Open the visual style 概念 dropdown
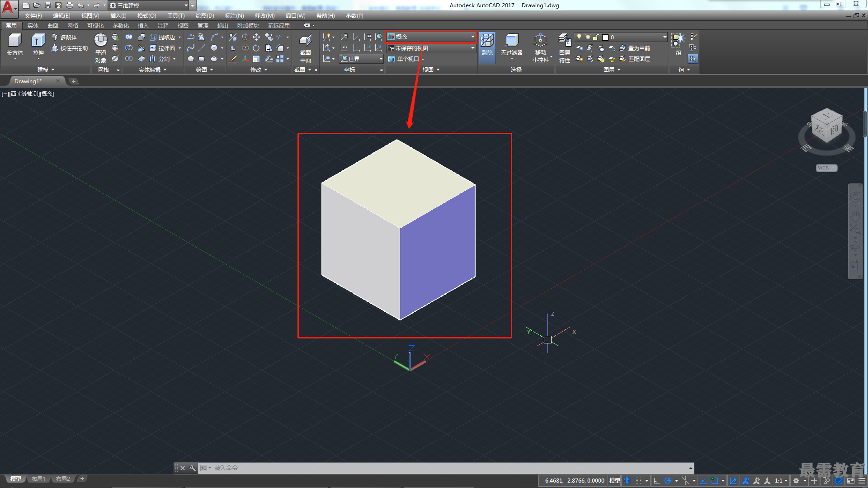Screen dimensions: 868x488 coord(431,37)
